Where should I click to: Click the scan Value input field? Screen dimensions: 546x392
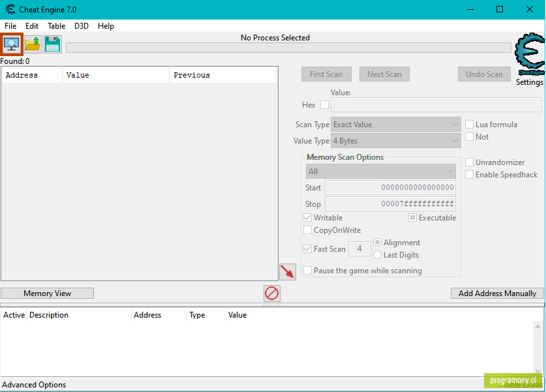pos(436,104)
